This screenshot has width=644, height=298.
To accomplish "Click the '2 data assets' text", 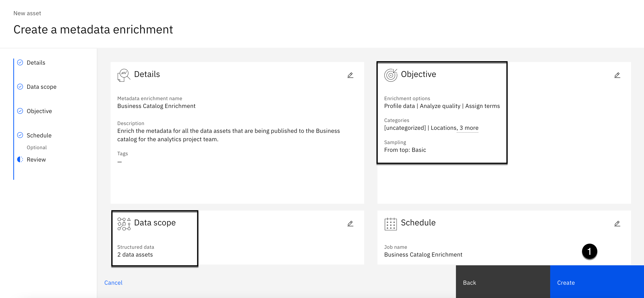I will pyautogui.click(x=135, y=254).
